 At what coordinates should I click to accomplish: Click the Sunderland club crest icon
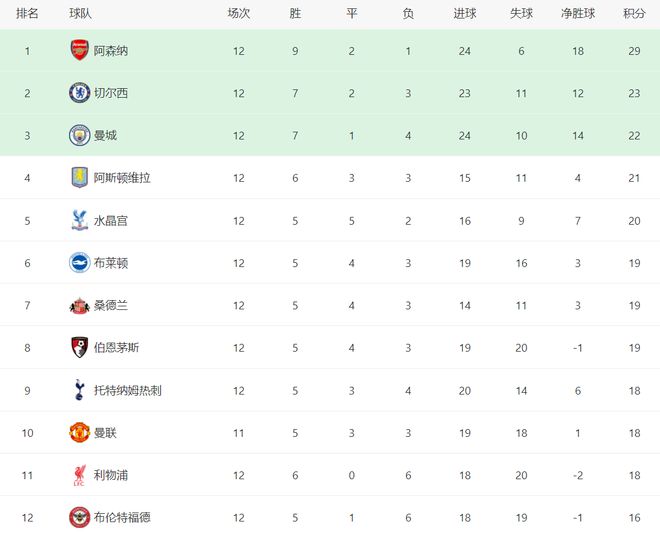(79, 305)
